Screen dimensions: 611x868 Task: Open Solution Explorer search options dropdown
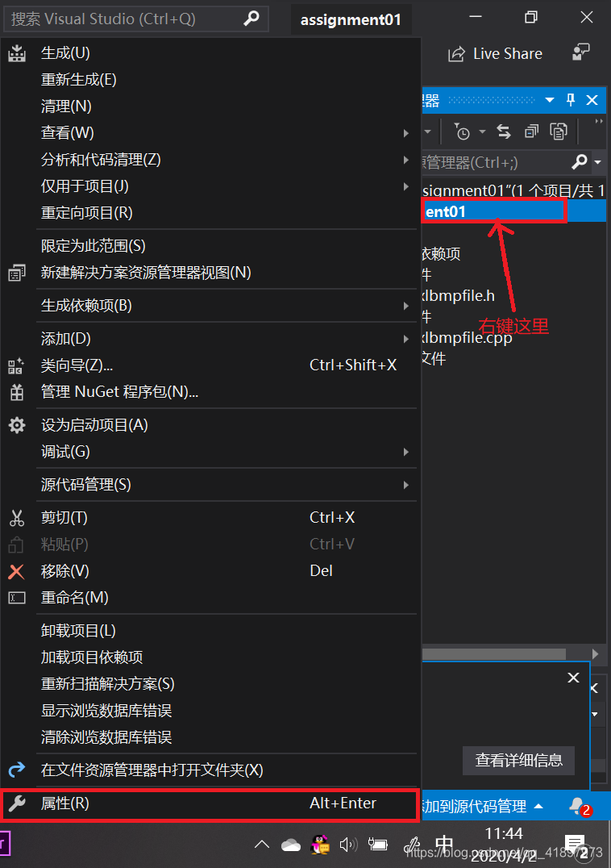pos(598,162)
